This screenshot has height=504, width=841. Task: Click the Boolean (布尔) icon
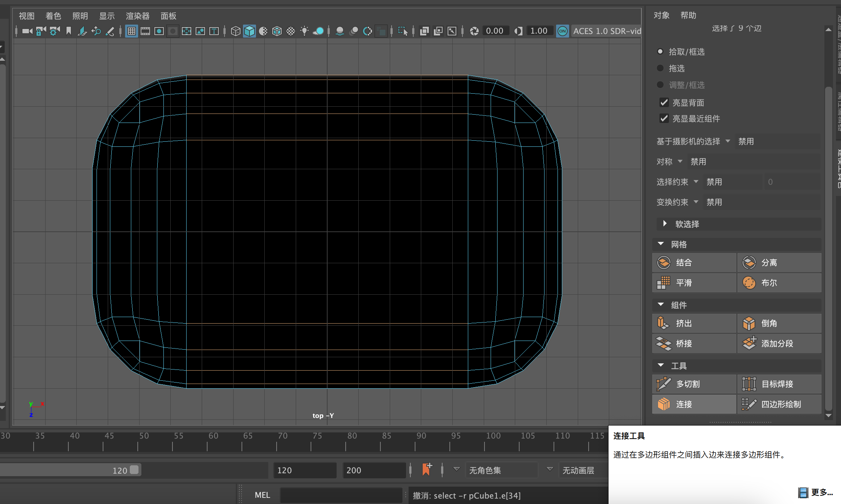(x=748, y=282)
